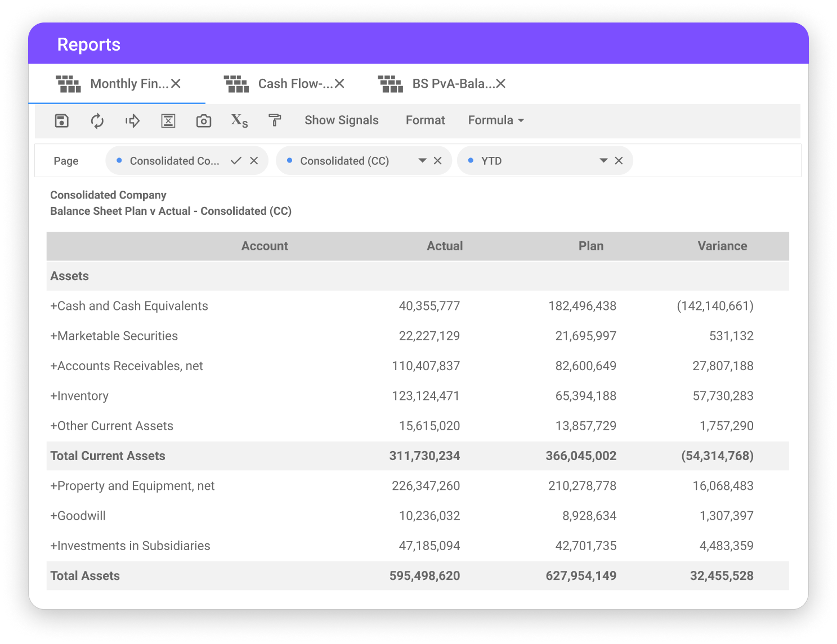The width and height of the screenshot is (837, 644).
Task: Export the report to Excel
Action: (x=168, y=120)
